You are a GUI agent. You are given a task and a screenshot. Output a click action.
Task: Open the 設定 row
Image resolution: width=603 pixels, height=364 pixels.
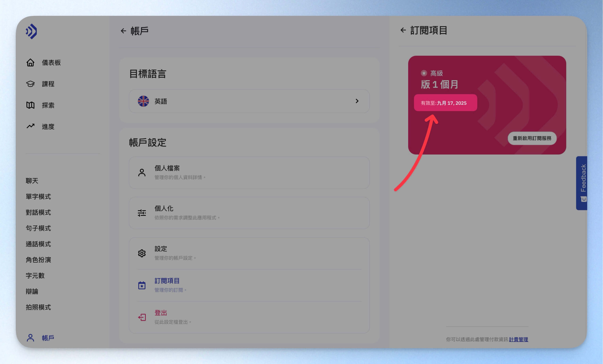point(249,253)
